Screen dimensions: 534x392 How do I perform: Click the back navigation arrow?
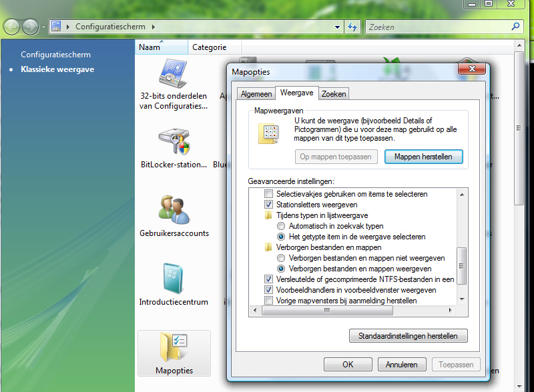pyautogui.click(x=11, y=27)
